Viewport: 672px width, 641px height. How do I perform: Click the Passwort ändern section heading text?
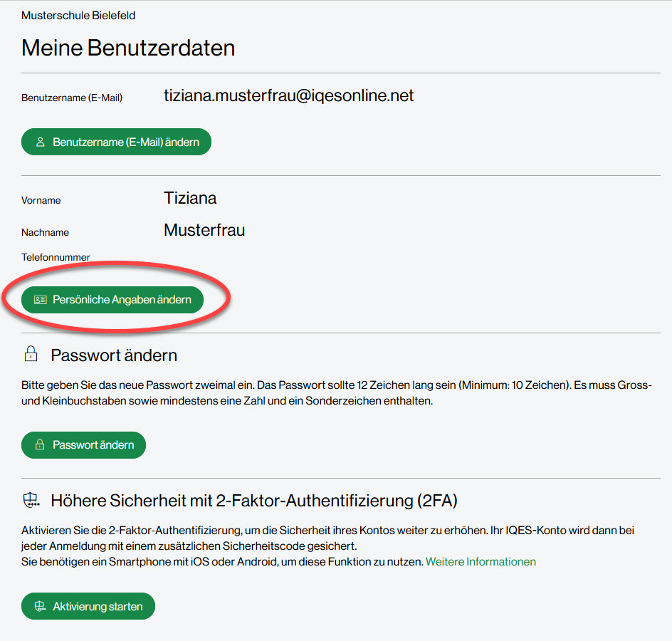pyautogui.click(x=114, y=355)
